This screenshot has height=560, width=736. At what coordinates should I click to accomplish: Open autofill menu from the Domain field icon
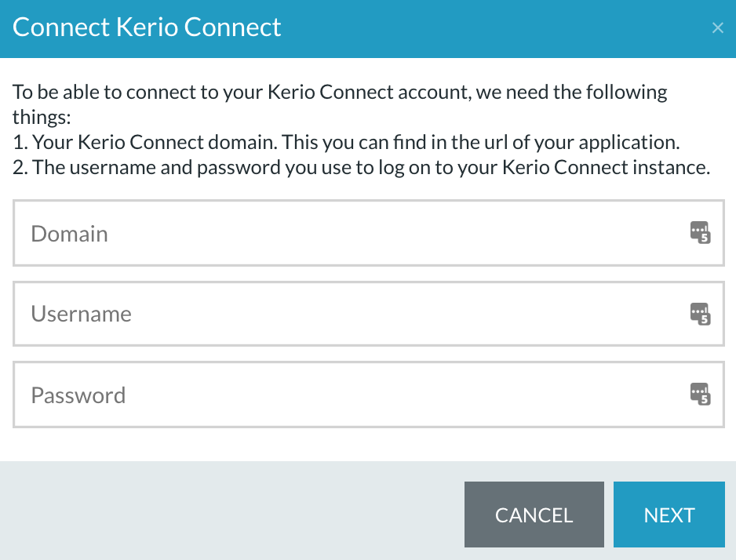pos(700,233)
